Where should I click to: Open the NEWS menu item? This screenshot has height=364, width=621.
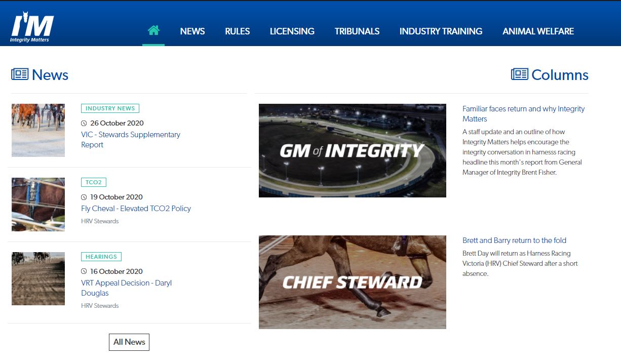tap(192, 31)
